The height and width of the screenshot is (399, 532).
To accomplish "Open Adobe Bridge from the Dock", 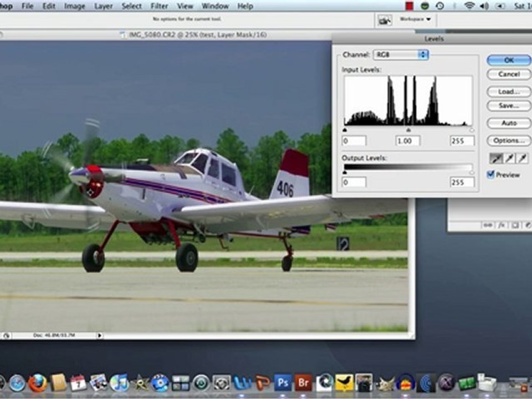I will (x=303, y=383).
